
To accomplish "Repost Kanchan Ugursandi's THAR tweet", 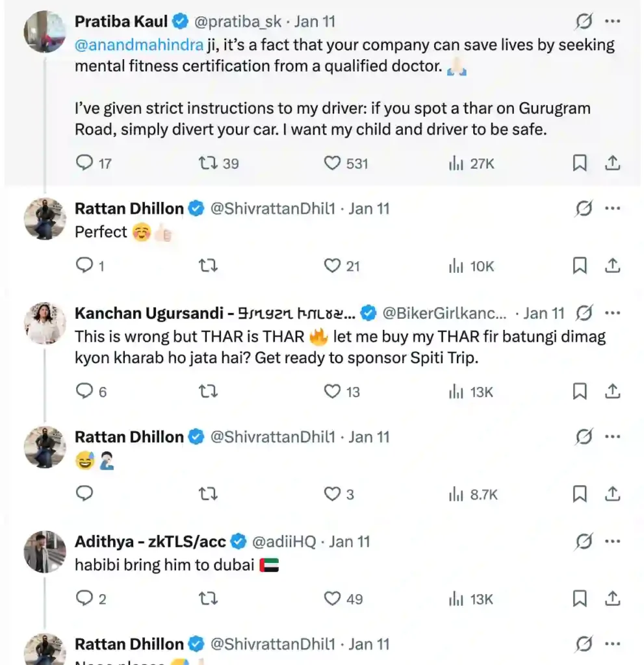I will 207,392.
